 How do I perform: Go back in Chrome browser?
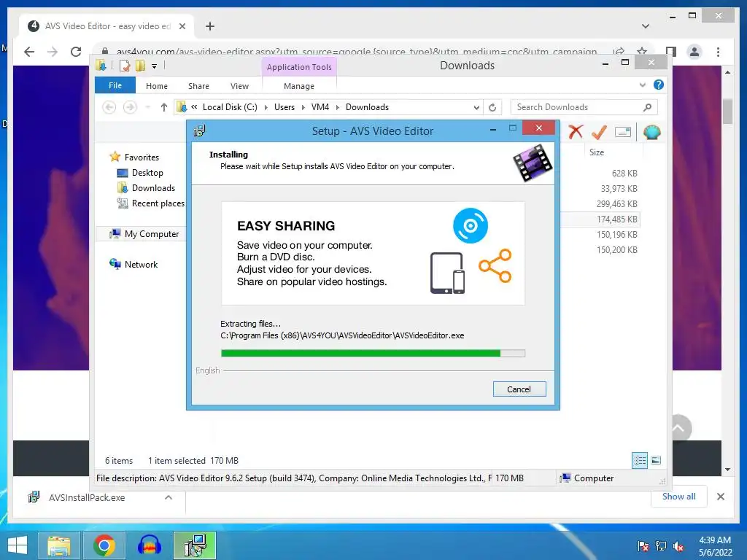(29, 52)
